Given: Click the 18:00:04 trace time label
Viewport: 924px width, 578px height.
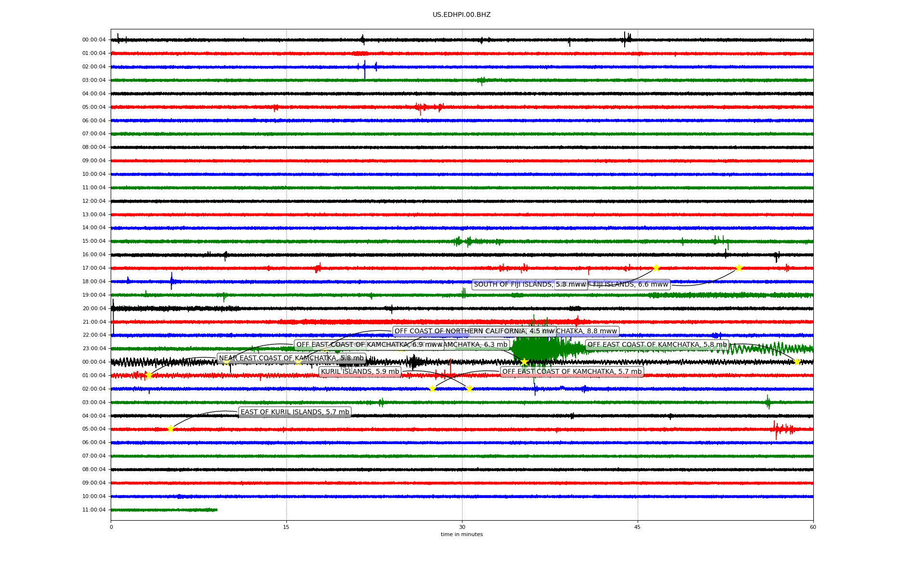Looking at the screenshot, I should click(x=94, y=282).
